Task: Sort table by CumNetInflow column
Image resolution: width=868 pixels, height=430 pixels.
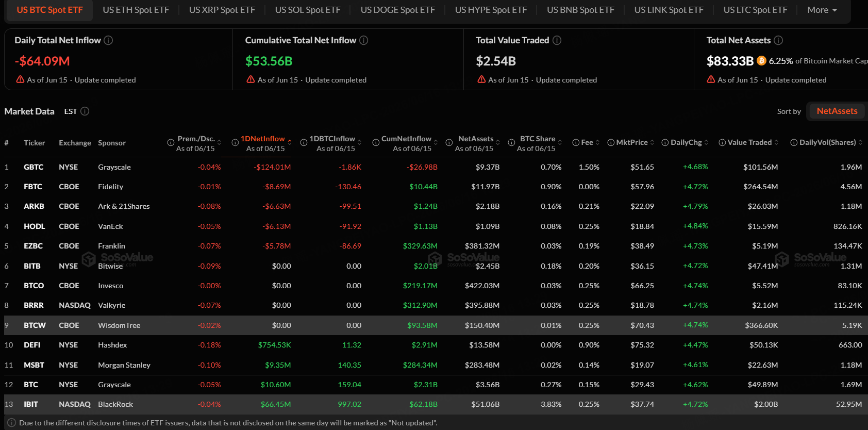Action: click(x=406, y=139)
